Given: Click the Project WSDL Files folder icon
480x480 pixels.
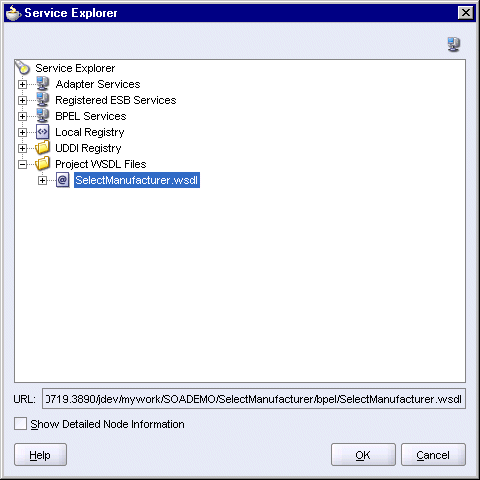Looking at the screenshot, I should click(x=43, y=164).
